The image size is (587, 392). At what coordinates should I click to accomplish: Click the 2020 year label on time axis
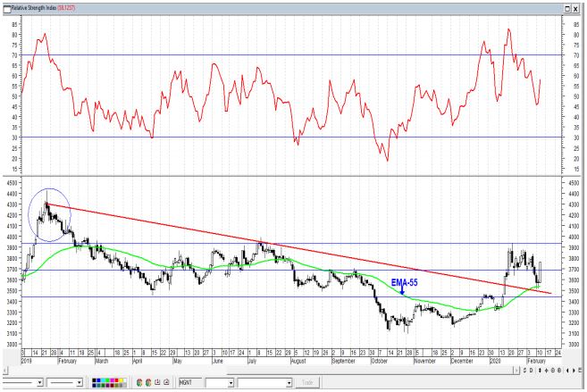[495, 361]
